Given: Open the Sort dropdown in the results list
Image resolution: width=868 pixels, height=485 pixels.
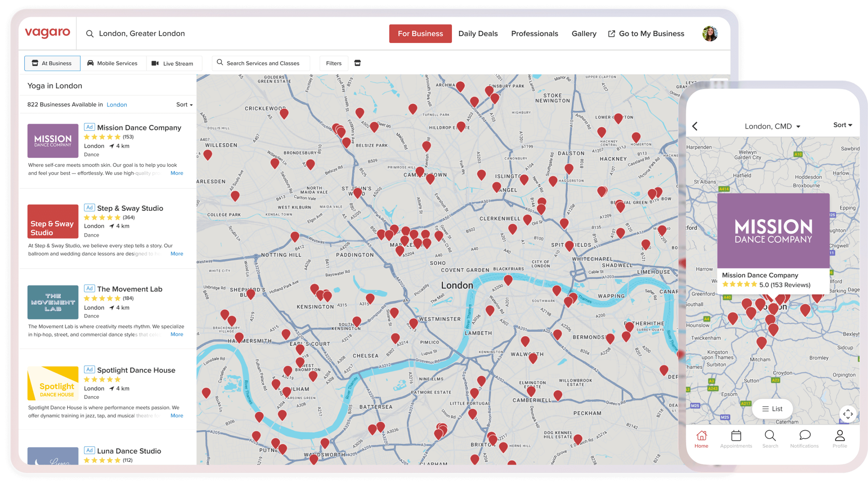Looking at the screenshot, I should pyautogui.click(x=184, y=104).
